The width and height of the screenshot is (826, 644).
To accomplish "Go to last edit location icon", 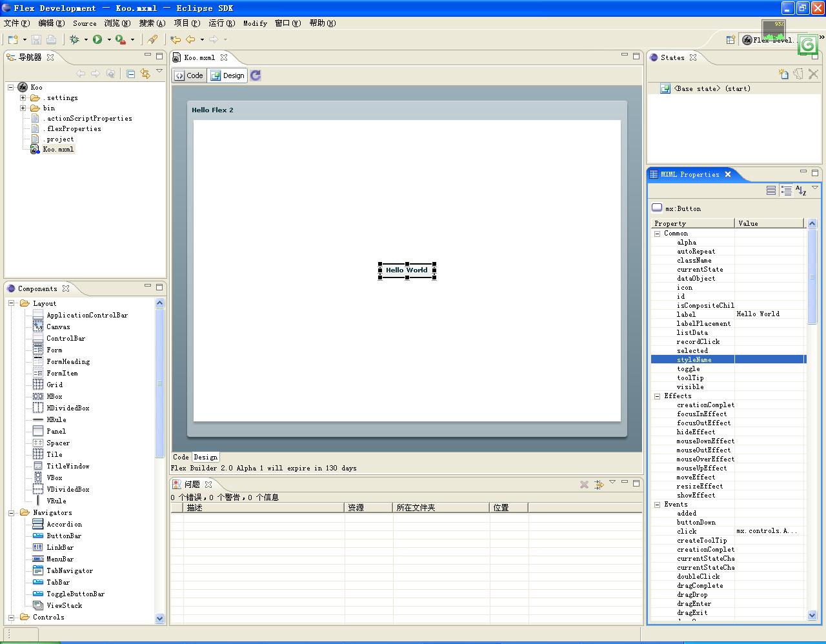I will click(176, 39).
